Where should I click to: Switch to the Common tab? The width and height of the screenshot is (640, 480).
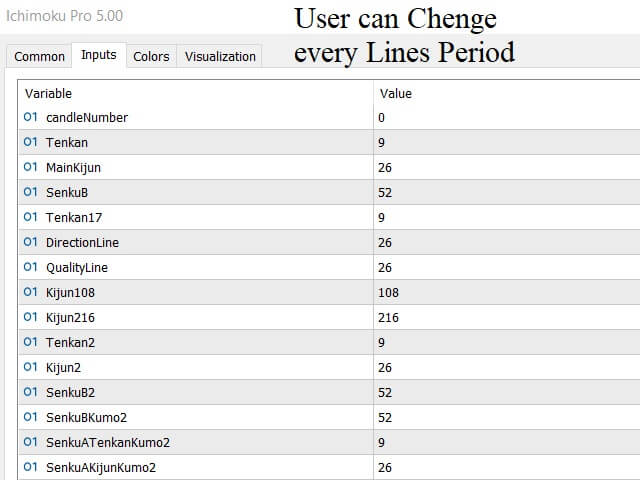[x=39, y=57]
